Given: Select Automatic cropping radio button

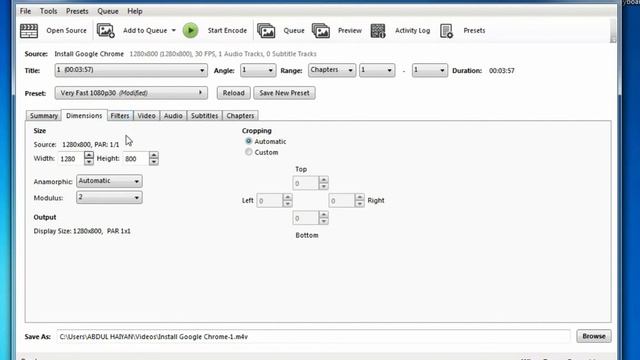Looking at the screenshot, I should point(249,141).
